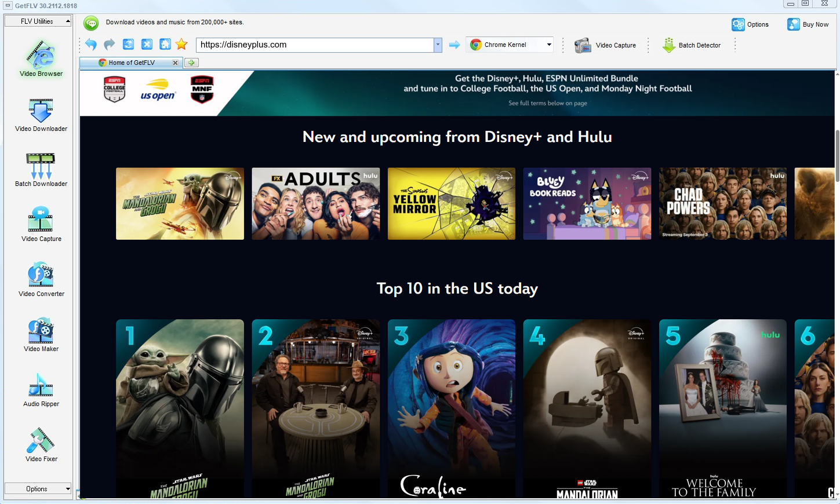Go forward with the forward arrow
840x504 pixels.
tap(110, 45)
